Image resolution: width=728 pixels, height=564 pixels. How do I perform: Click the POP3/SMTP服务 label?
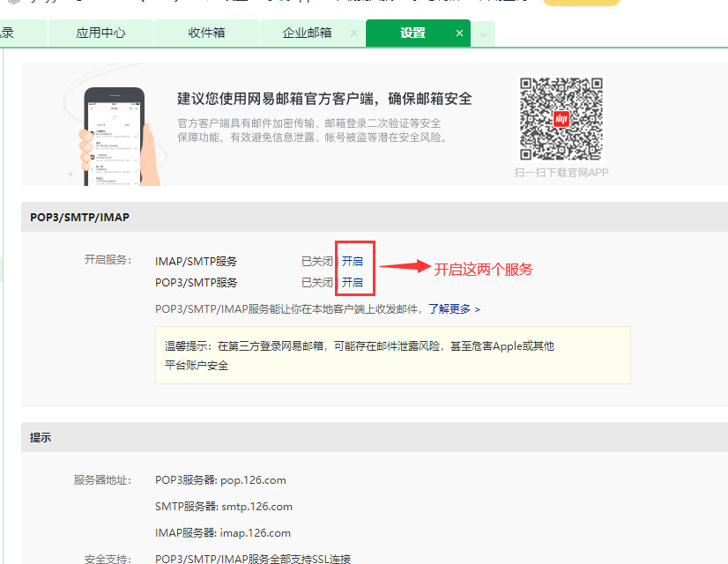tap(196, 282)
